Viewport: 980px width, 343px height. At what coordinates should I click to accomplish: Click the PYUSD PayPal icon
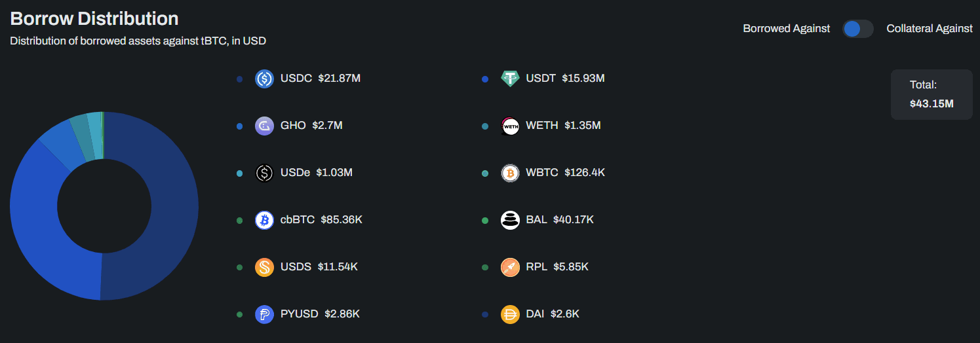[x=264, y=314]
